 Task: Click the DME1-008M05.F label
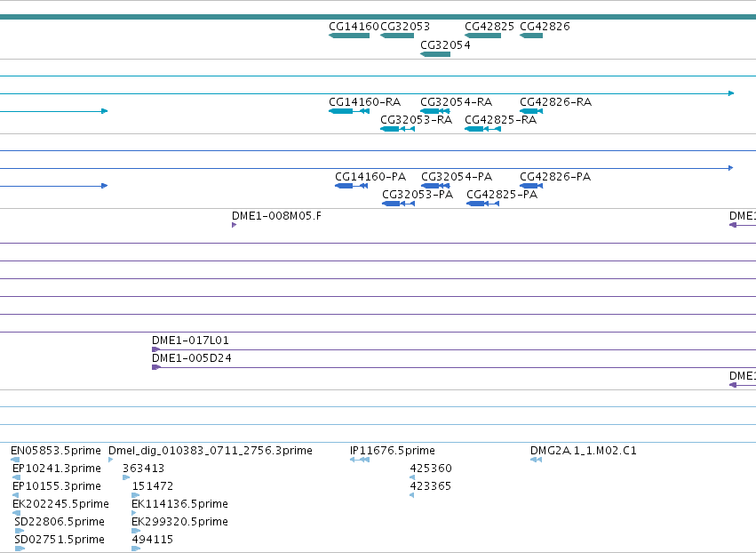[277, 216]
